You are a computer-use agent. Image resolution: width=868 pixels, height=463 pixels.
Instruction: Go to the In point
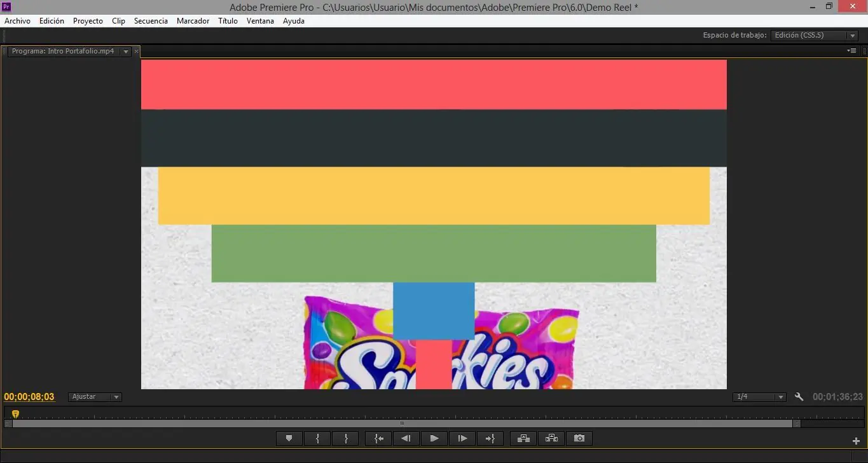(378, 438)
